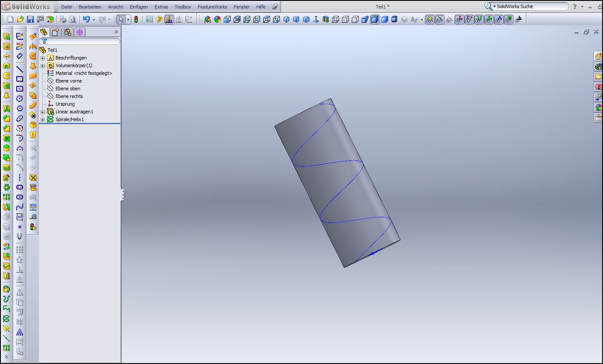Viewport: 603px width, 364px height.
Task: Switch to the PropertyManager tab
Action: pos(56,32)
